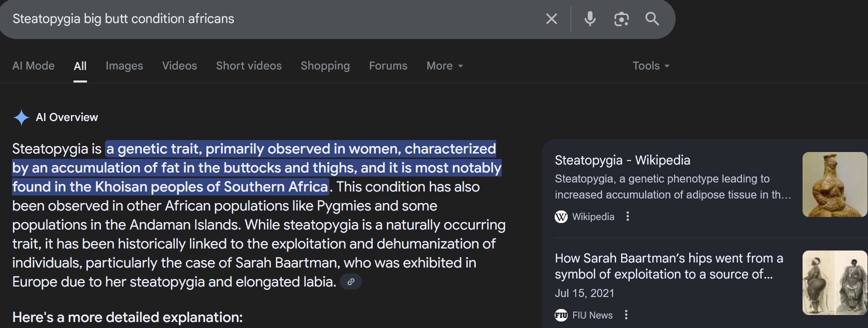Open three-dot menu next to Wikipedia source
This screenshot has height=328, width=868.
point(628,216)
